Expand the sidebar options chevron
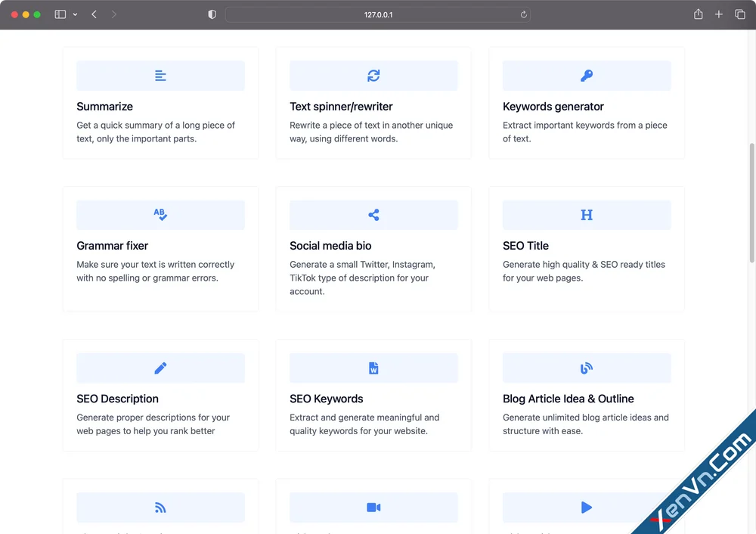This screenshot has height=534, width=756. [74, 14]
